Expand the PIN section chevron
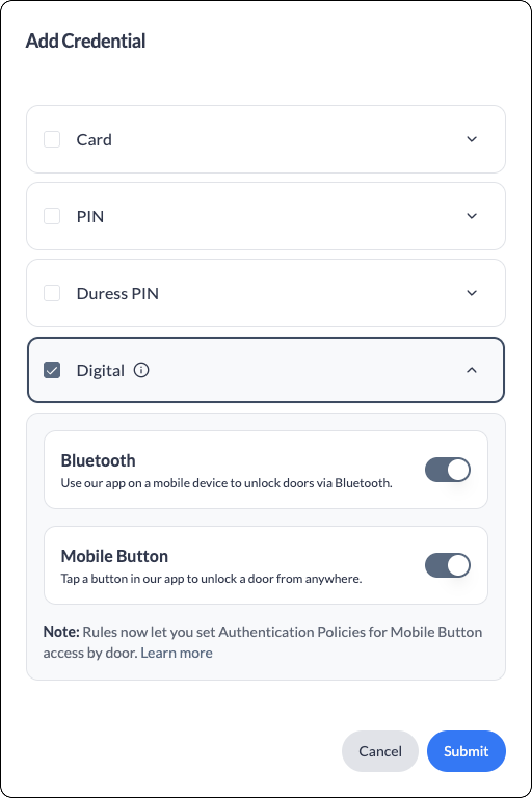The width and height of the screenshot is (532, 798). (x=472, y=216)
